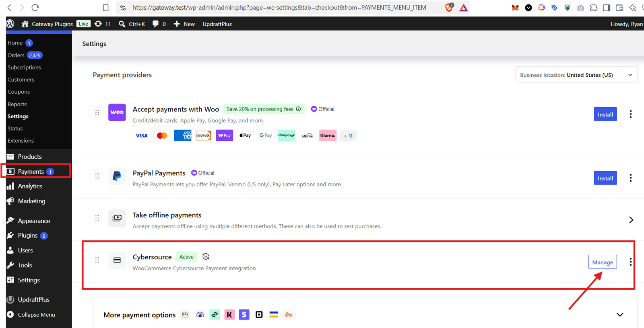Image resolution: width=644 pixels, height=328 pixels.
Task: Click Howdy, Ryan account menu
Action: coord(627,24)
